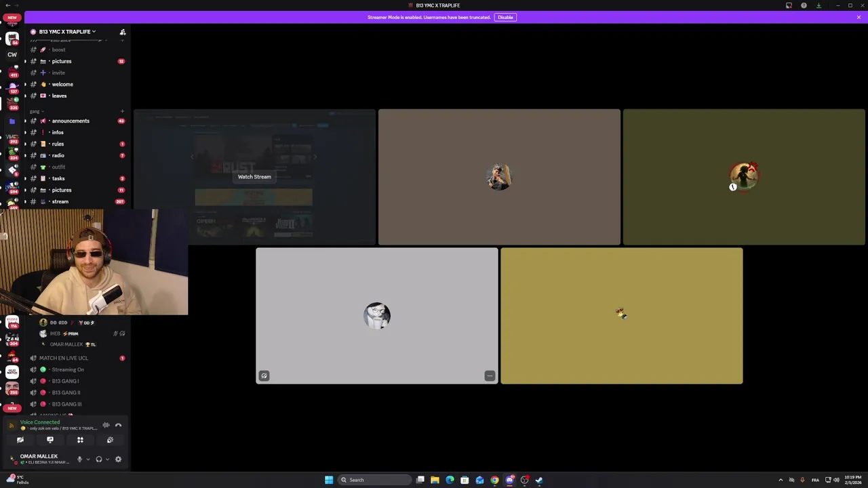Open the clock and date in the taskbar
This screenshot has height=488, width=868.
[853, 480]
